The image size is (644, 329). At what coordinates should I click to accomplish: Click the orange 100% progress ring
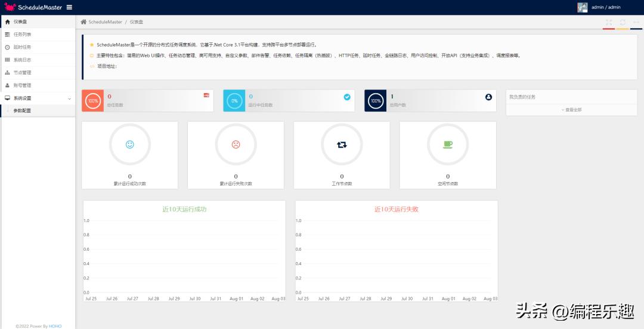93,101
